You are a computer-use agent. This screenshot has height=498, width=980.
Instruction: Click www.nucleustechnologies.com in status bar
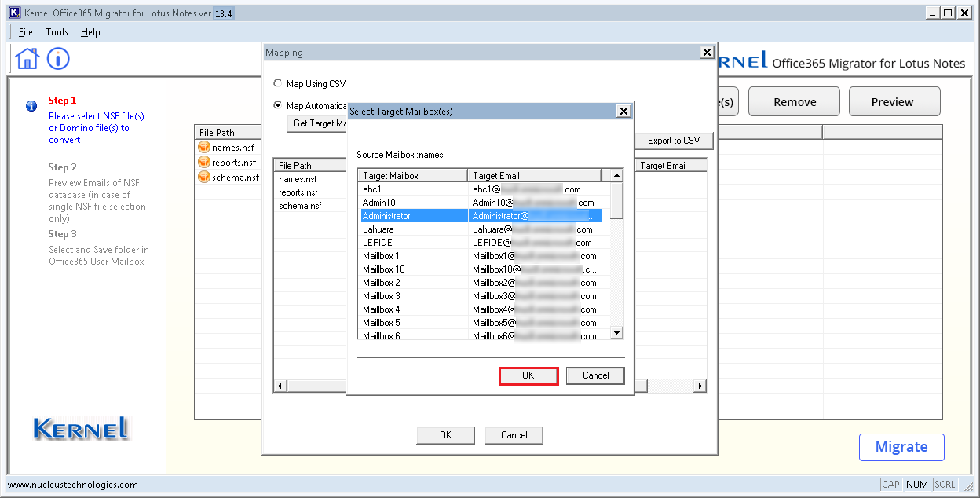[73, 485]
